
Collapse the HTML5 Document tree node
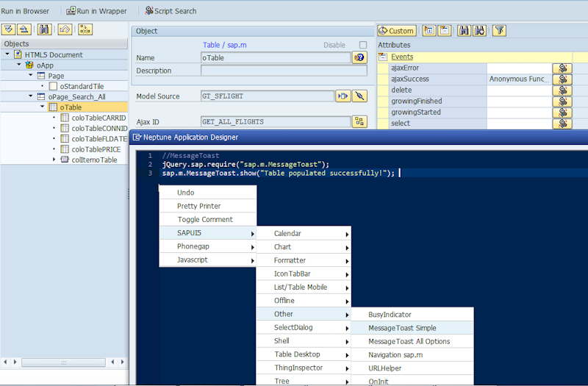point(7,54)
